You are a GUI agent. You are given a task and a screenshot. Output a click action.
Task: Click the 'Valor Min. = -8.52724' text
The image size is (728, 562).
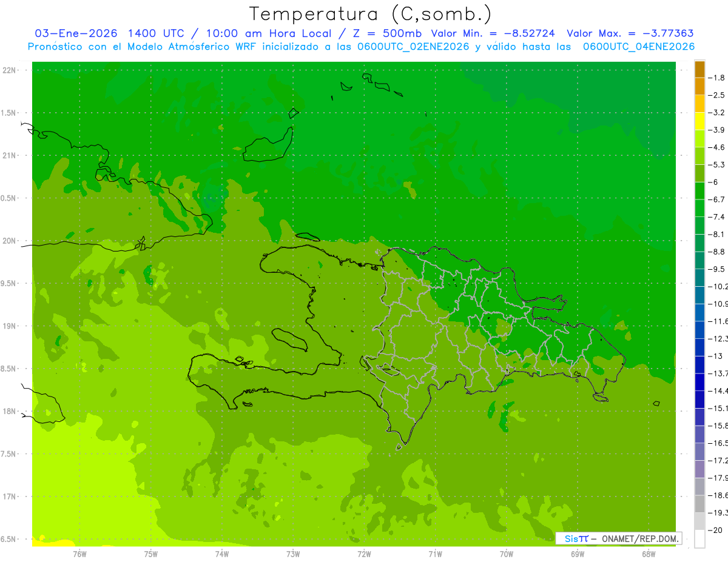[493, 34]
